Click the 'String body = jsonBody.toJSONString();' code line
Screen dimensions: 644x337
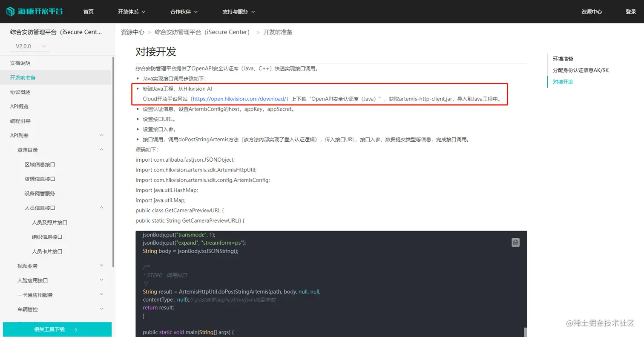tap(190, 251)
